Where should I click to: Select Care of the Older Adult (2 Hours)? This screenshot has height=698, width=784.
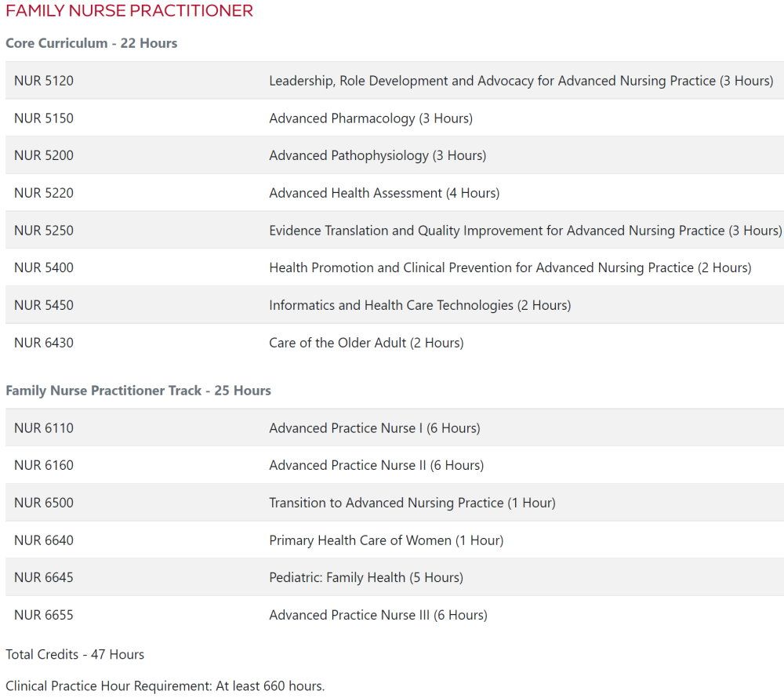tap(366, 343)
